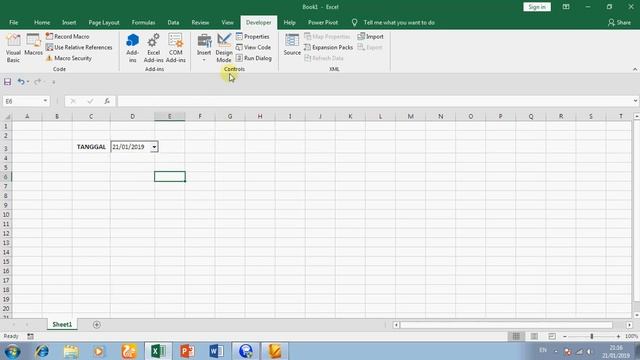Select row 10 header

6,215
